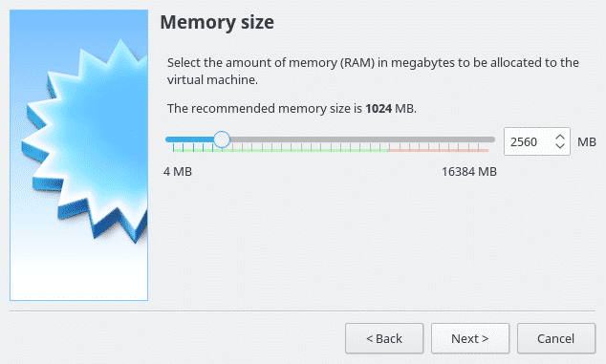Click the bold 1024 recommended value

click(379, 109)
